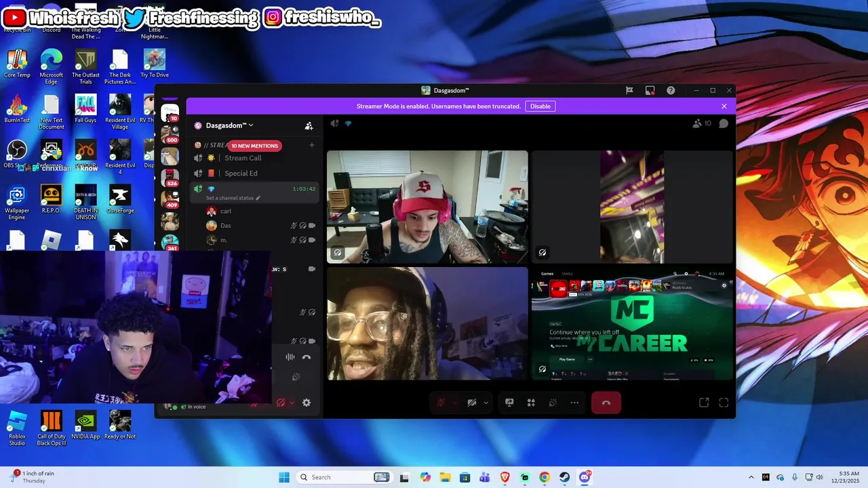
Task: Toggle hidden-video icon on top-right video tile
Action: click(x=542, y=253)
